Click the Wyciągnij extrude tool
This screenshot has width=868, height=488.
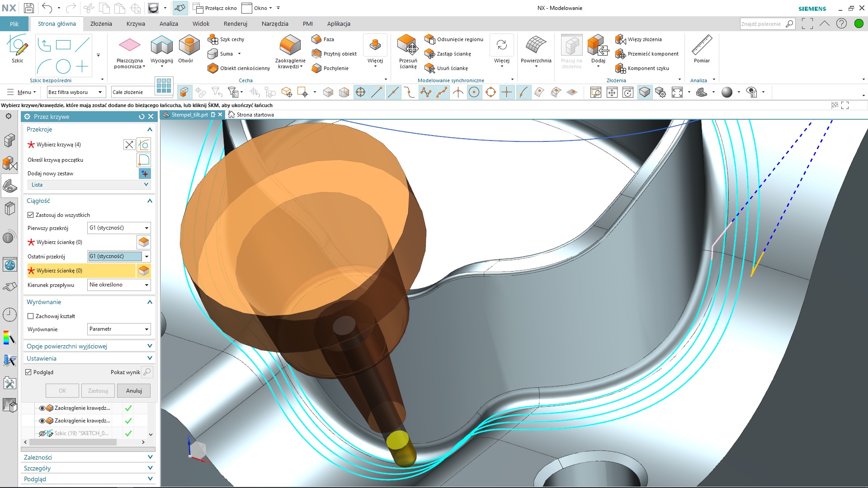(x=161, y=50)
